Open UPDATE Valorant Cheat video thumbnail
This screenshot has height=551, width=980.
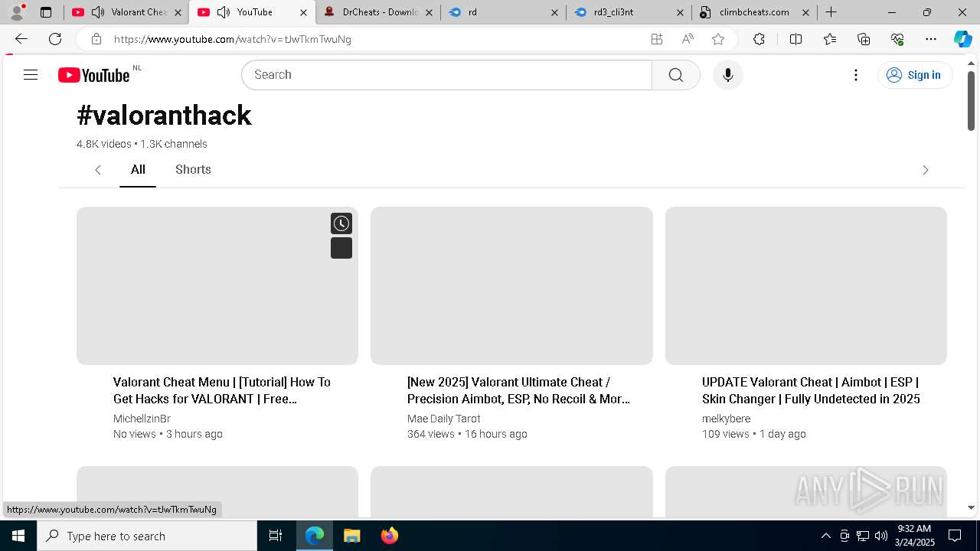click(x=806, y=285)
